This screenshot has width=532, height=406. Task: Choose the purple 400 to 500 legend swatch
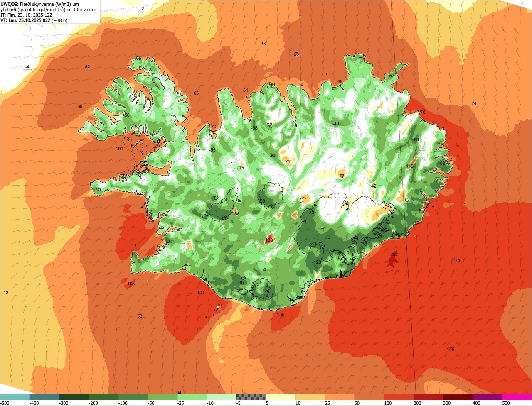488,397
